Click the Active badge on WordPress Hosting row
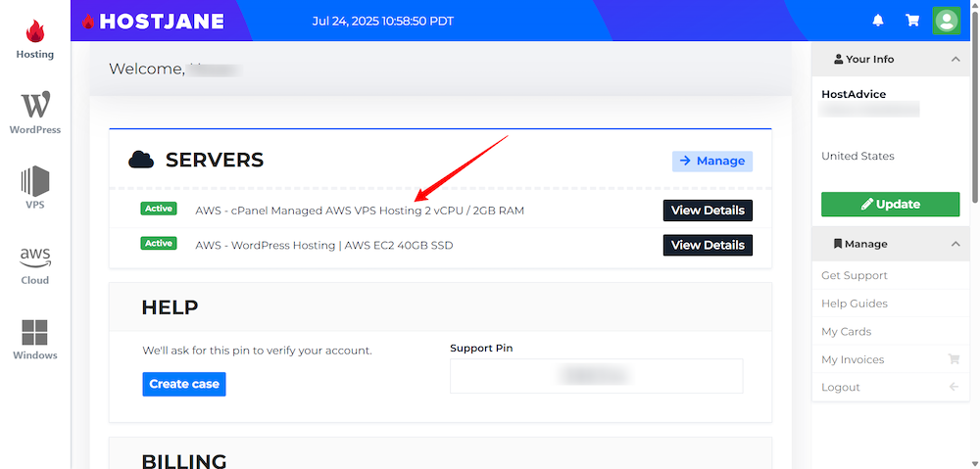This screenshot has height=469, width=980. click(159, 243)
